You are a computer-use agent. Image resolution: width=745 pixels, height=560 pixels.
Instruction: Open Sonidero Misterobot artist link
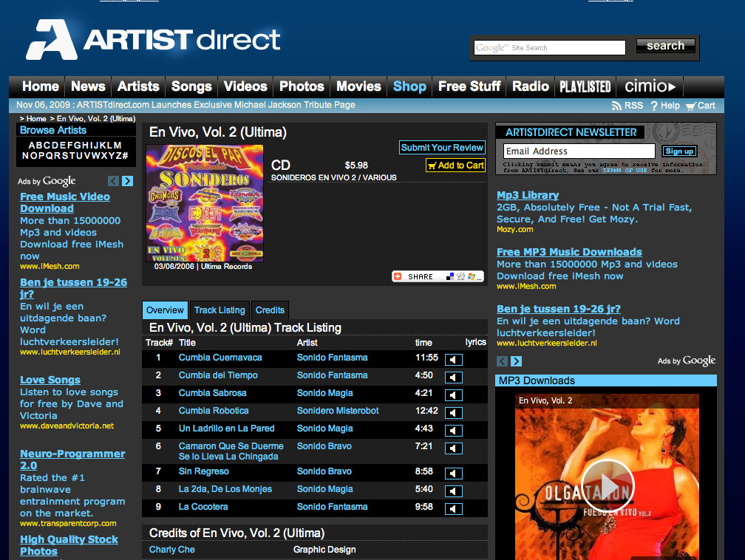(338, 411)
